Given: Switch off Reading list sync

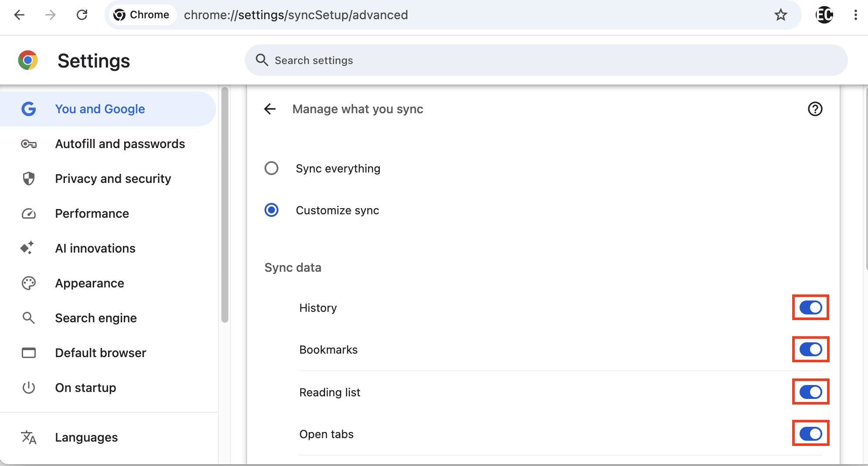Looking at the screenshot, I should pyautogui.click(x=810, y=392).
